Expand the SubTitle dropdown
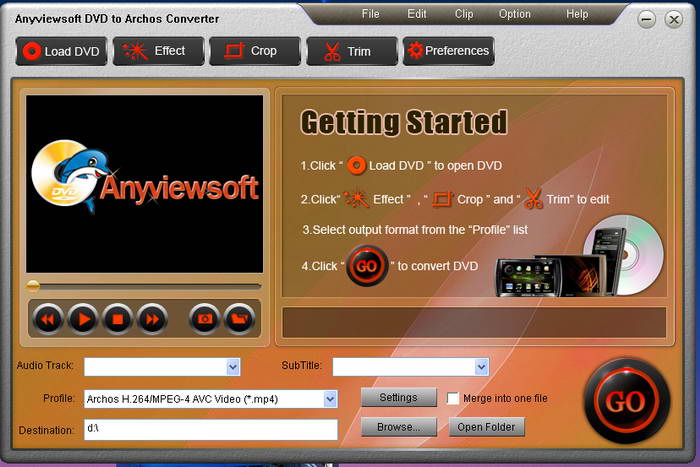Screen dimensions: 700x467 pos(481,367)
